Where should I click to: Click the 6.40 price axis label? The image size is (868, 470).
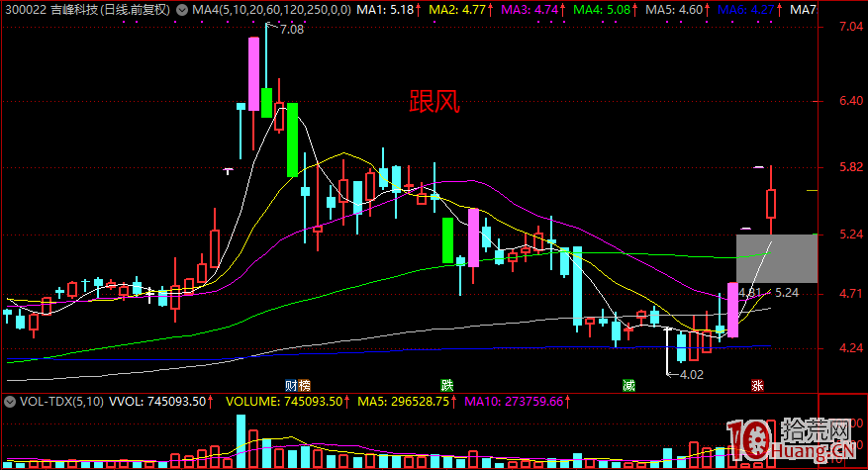click(851, 100)
